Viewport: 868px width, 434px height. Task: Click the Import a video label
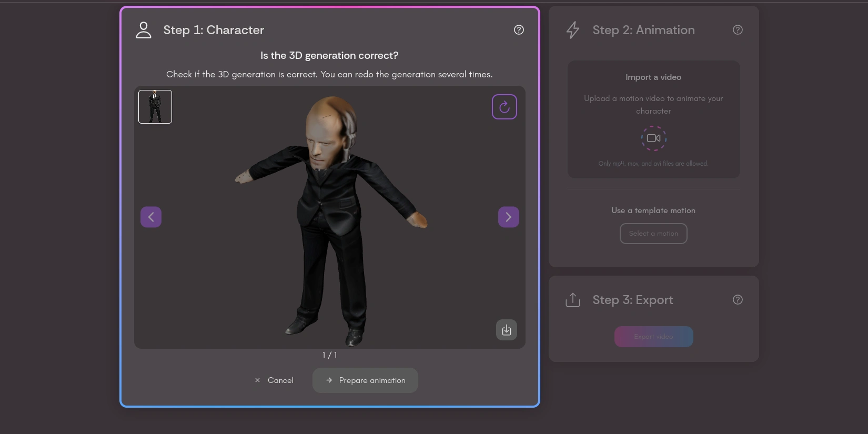653,77
